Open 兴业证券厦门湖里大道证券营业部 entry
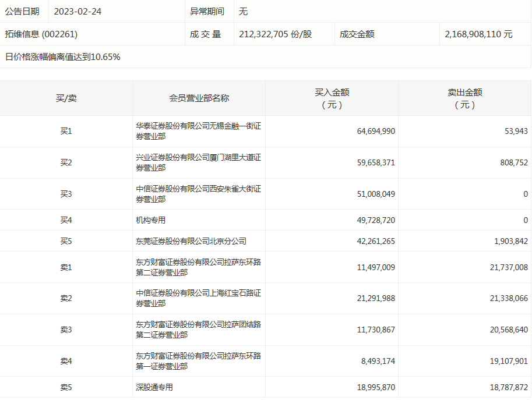 click(198, 162)
